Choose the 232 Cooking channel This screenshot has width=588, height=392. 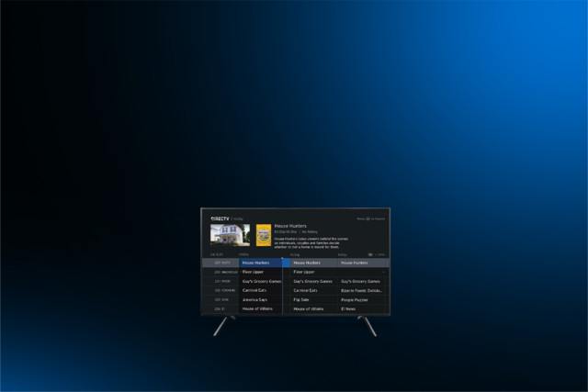(x=220, y=290)
